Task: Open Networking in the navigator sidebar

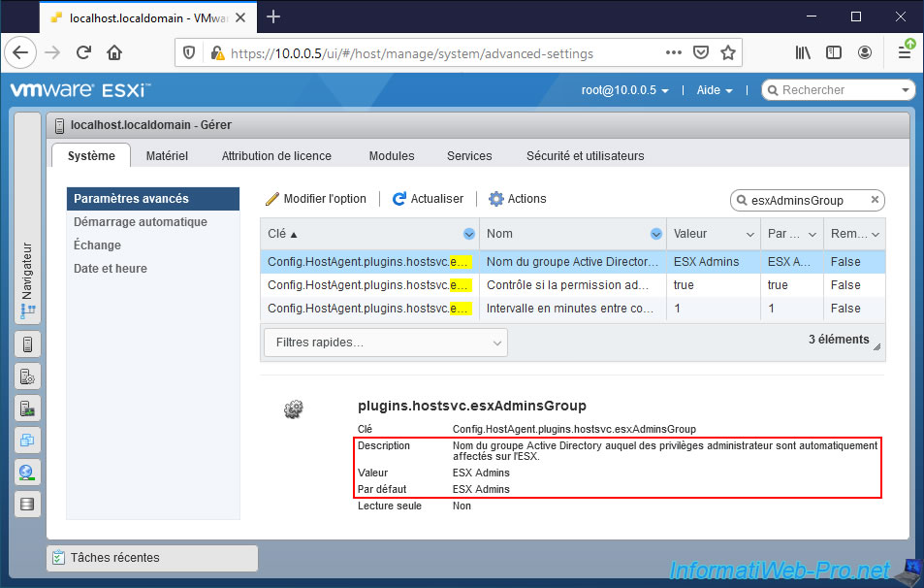Action: pyautogui.click(x=27, y=472)
